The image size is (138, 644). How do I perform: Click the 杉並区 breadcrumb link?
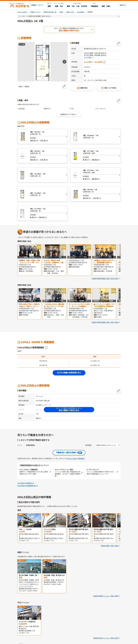tap(61, 12)
